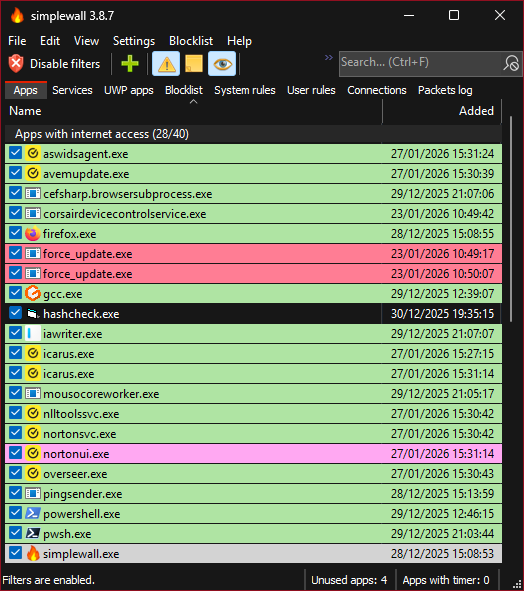
Task: Uncheck the pingsender.exe checkbox
Action: pyautogui.click(x=15, y=493)
